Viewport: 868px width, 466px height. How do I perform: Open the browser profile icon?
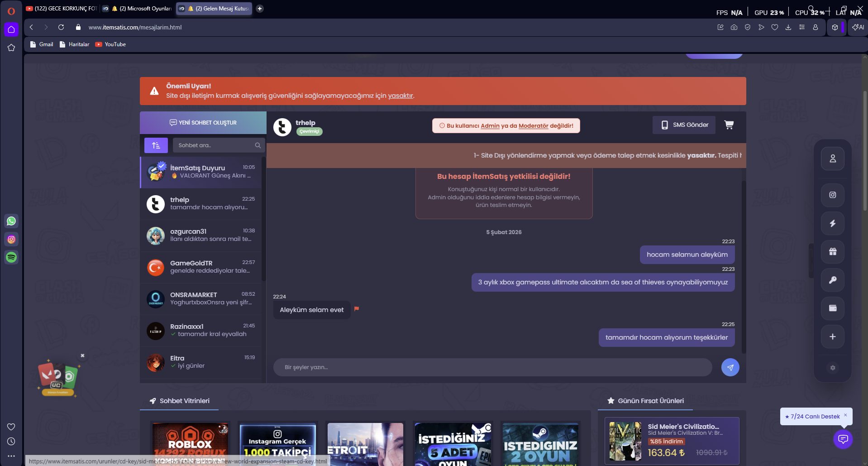pyautogui.click(x=816, y=27)
